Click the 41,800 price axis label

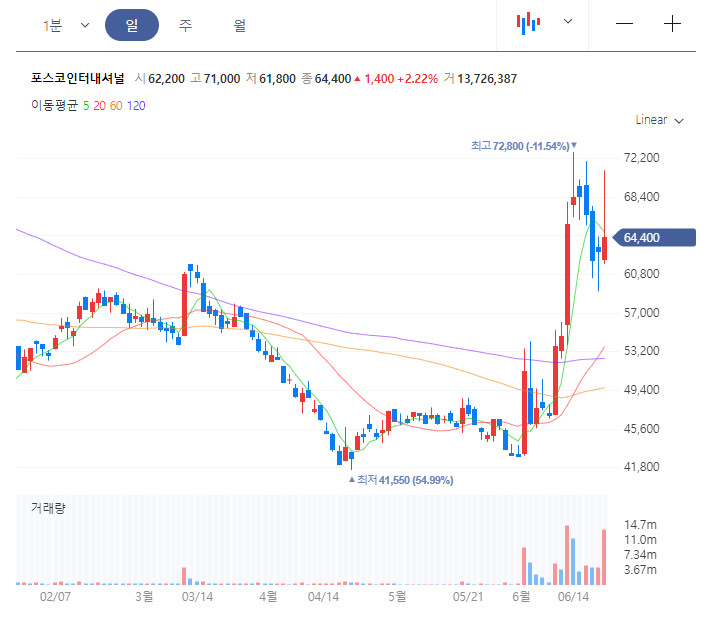[642, 467]
